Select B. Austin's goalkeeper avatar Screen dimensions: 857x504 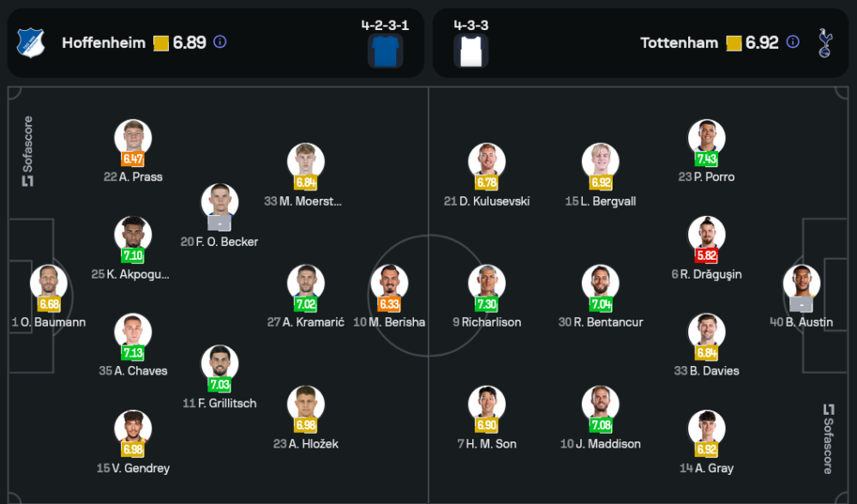point(801,282)
